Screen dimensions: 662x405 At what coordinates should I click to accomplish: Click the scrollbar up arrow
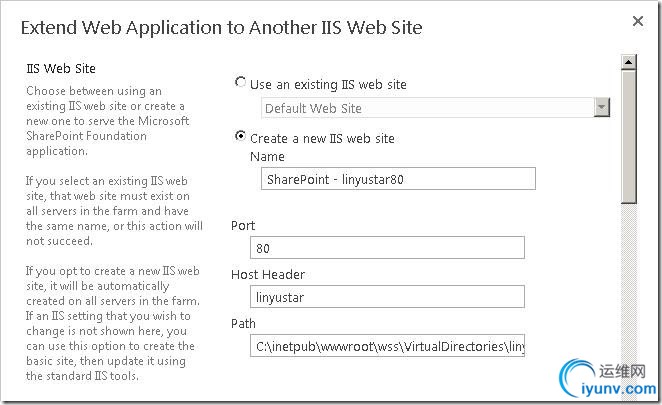coord(629,63)
